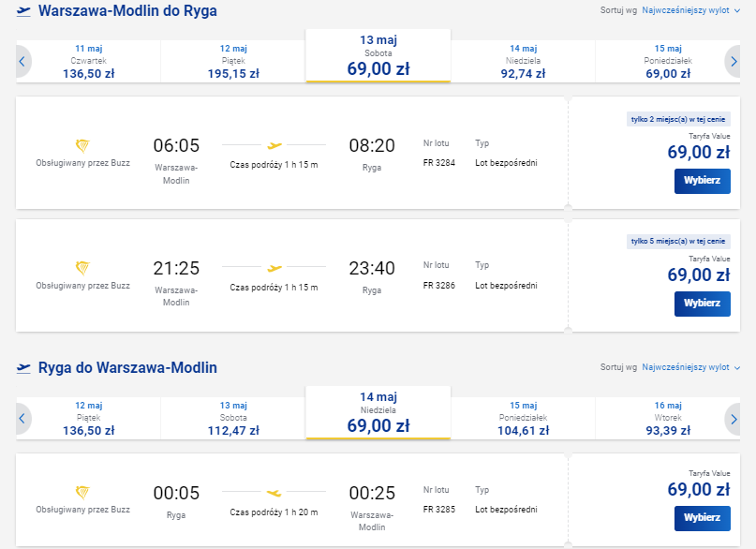Click Wybierz for the 06:05 flight

(702, 181)
